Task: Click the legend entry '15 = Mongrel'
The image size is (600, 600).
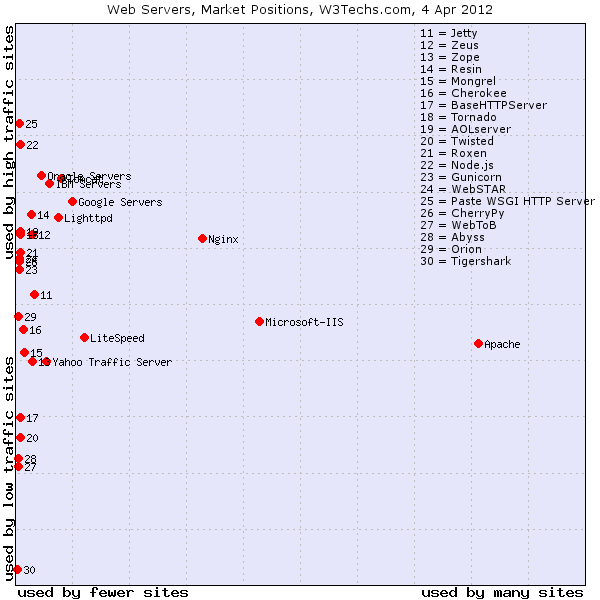Action: [458, 82]
